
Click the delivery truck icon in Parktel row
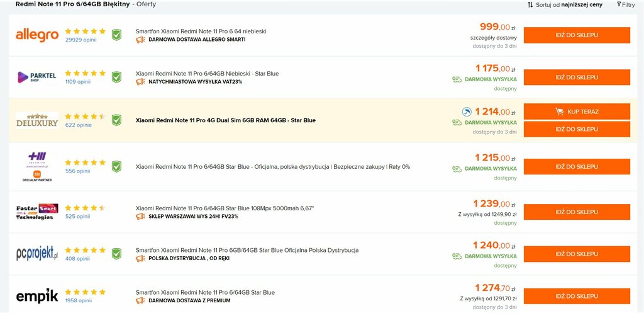[457, 79]
